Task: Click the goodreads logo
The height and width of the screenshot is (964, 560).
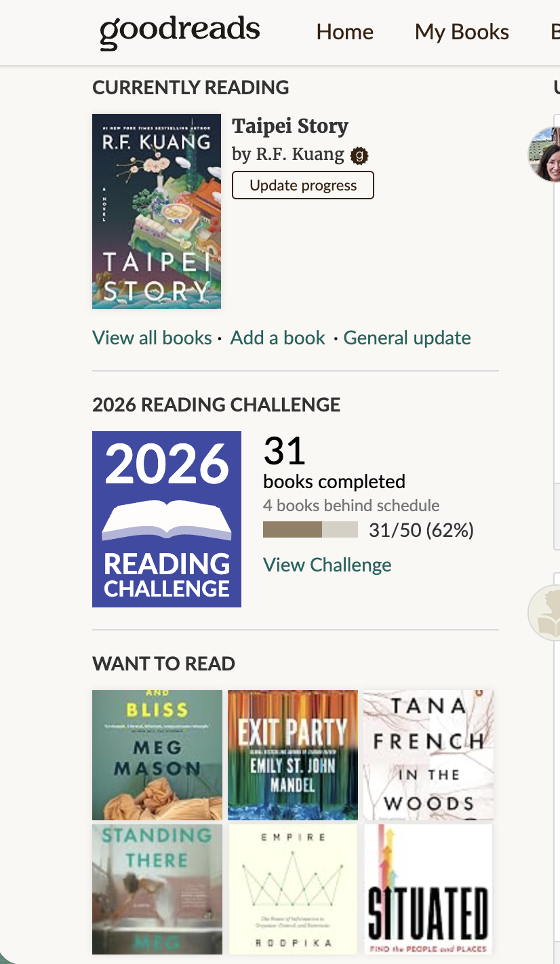Action: click(180, 33)
